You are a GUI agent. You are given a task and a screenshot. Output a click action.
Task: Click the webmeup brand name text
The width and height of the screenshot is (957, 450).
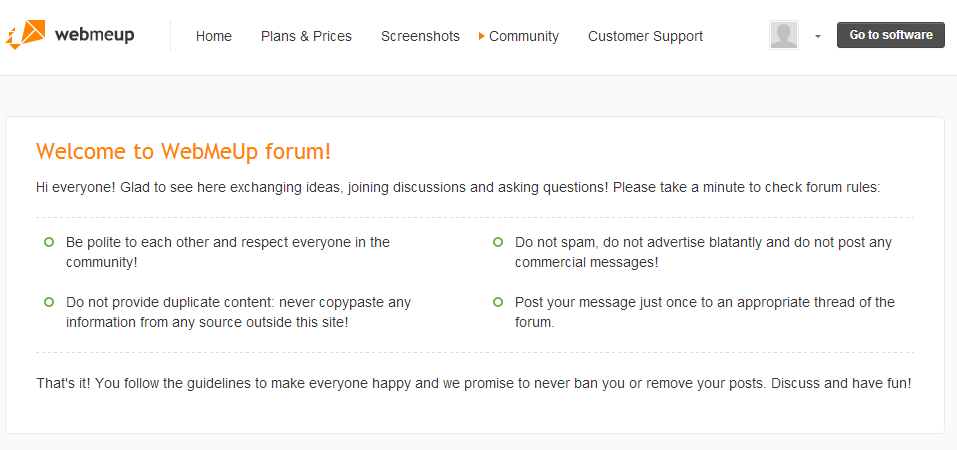(x=95, y=35)
